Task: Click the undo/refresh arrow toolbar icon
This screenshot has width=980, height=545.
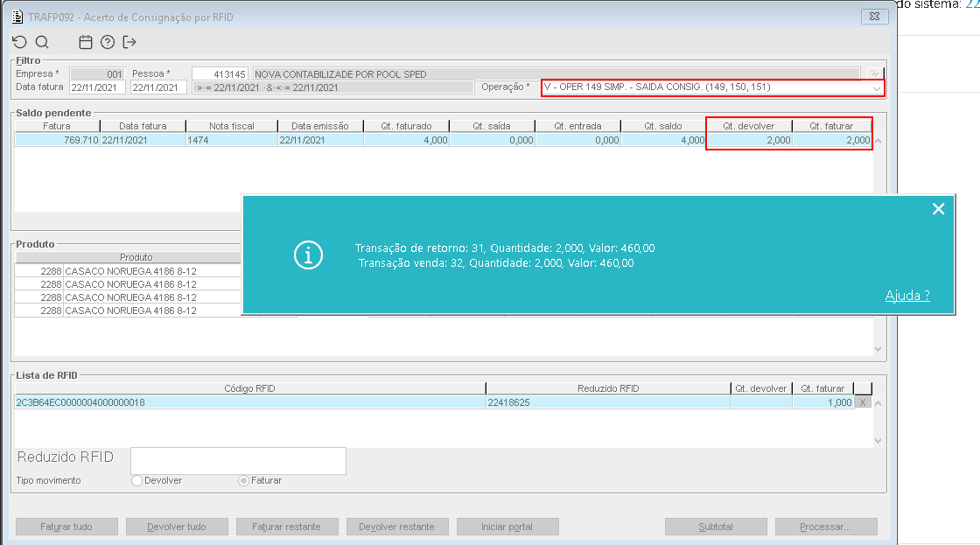Action: click(19, 42)
